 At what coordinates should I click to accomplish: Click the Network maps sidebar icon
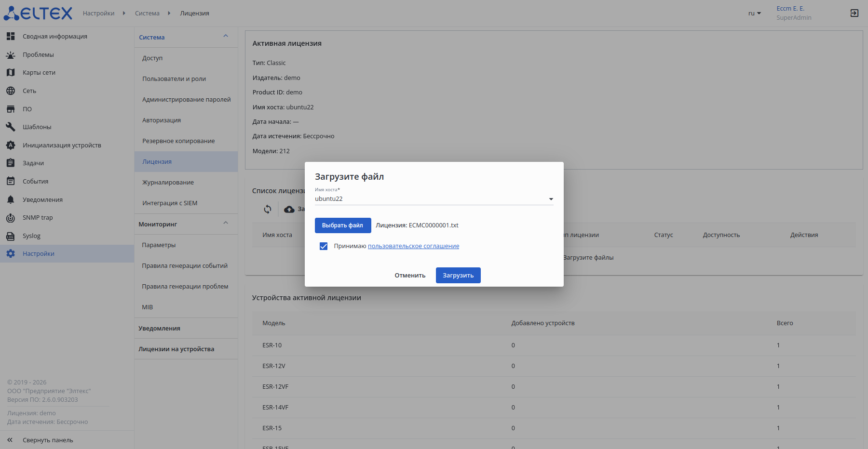click(11, 73)
